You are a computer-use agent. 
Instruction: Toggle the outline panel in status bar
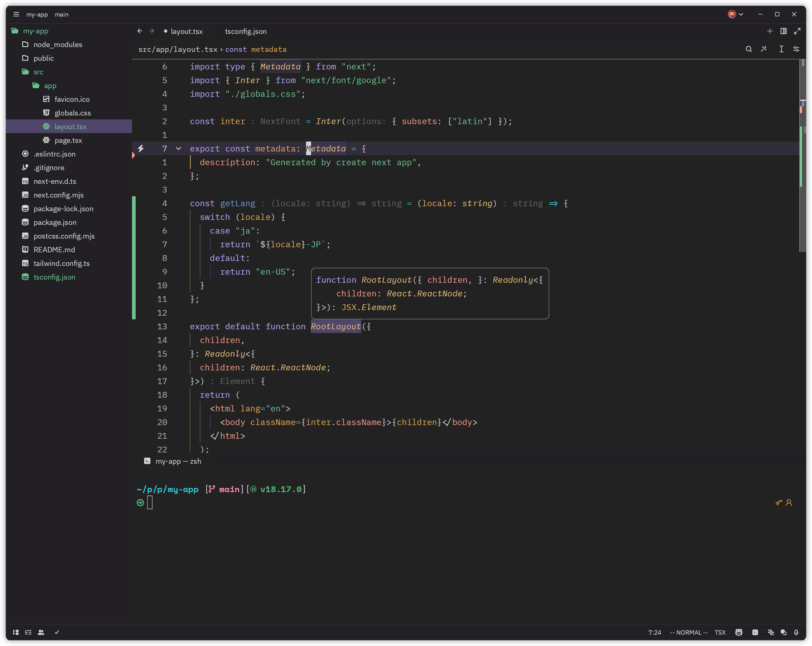pos(28,632)
